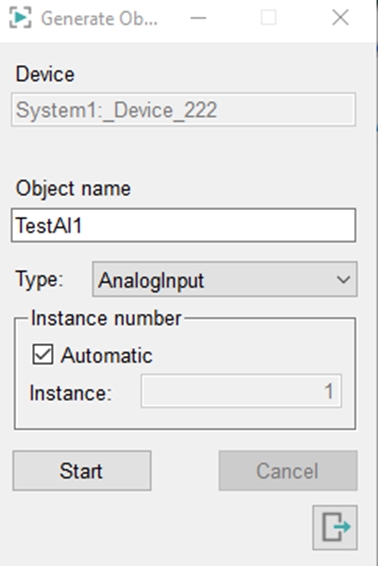Click the Cancel button

288,471
